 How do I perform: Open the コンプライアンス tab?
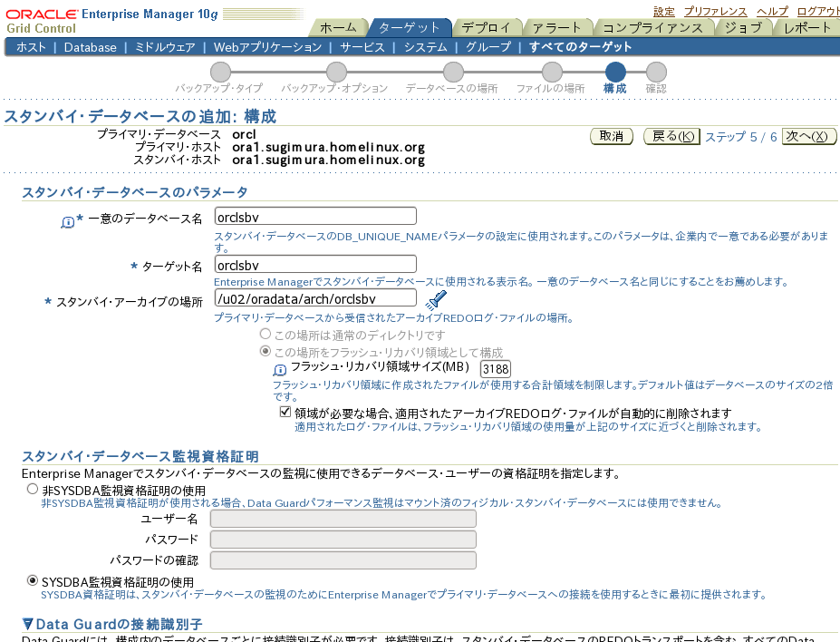click(653, 28)
